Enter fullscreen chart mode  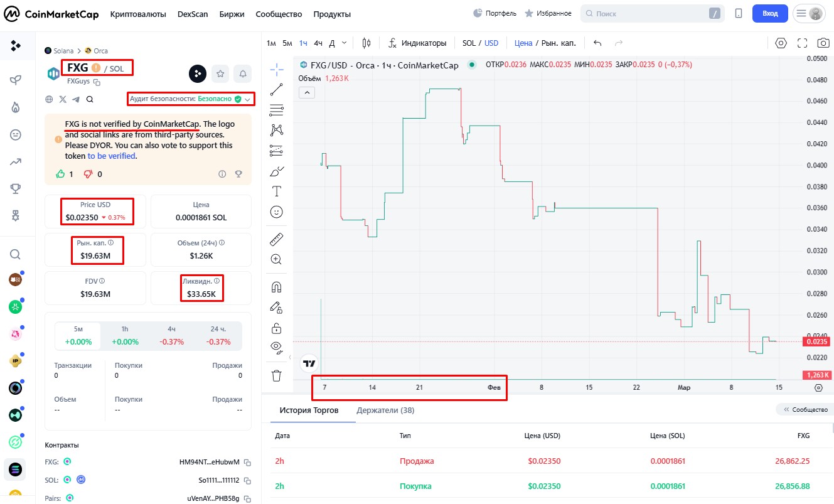click(802, 43)
